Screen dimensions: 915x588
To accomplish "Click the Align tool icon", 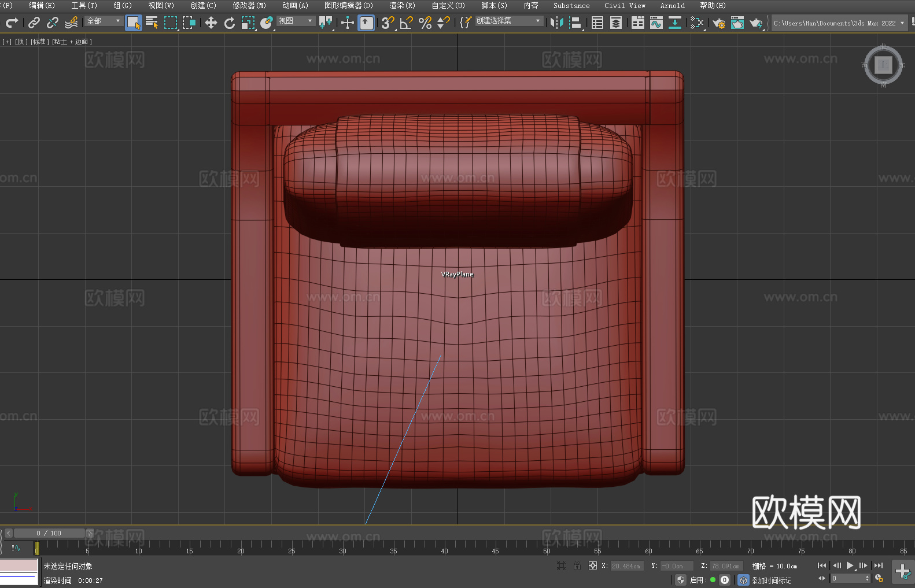I will 575,23.
